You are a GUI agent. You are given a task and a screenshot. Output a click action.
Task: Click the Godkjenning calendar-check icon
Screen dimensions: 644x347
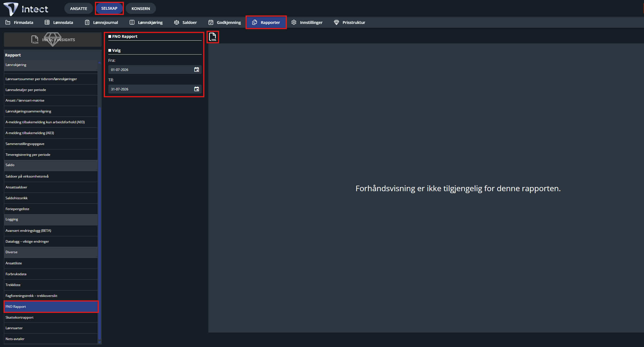(211, 22)
